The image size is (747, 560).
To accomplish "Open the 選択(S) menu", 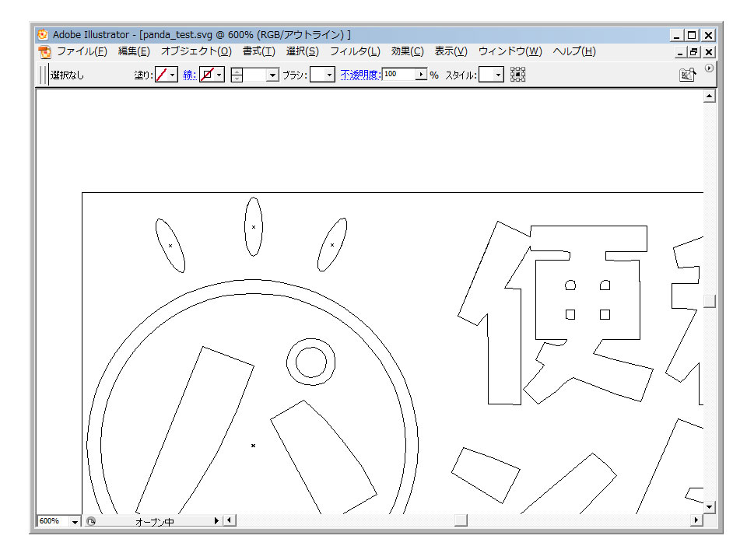I will tap(303, 51).
